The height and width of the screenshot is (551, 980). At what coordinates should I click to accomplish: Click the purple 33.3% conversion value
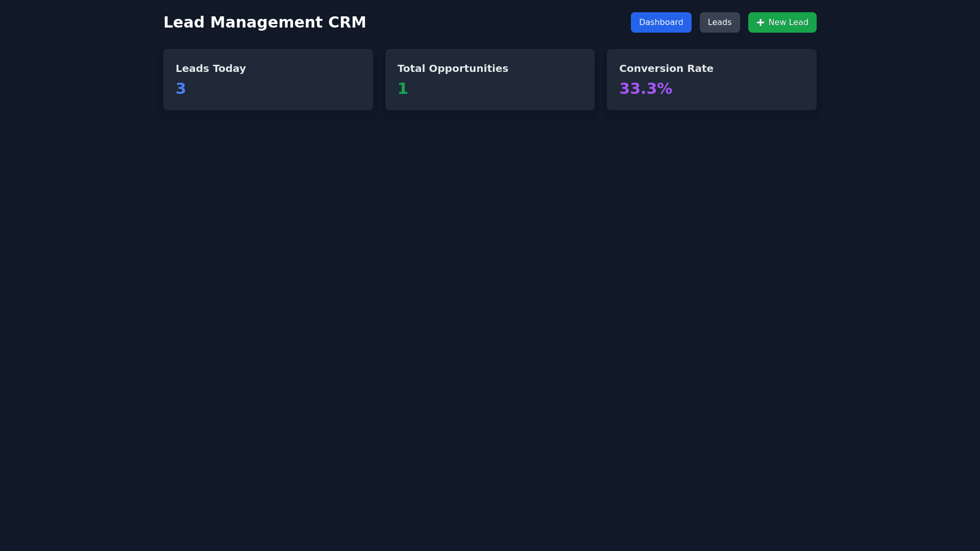click(x=645, y=89)
